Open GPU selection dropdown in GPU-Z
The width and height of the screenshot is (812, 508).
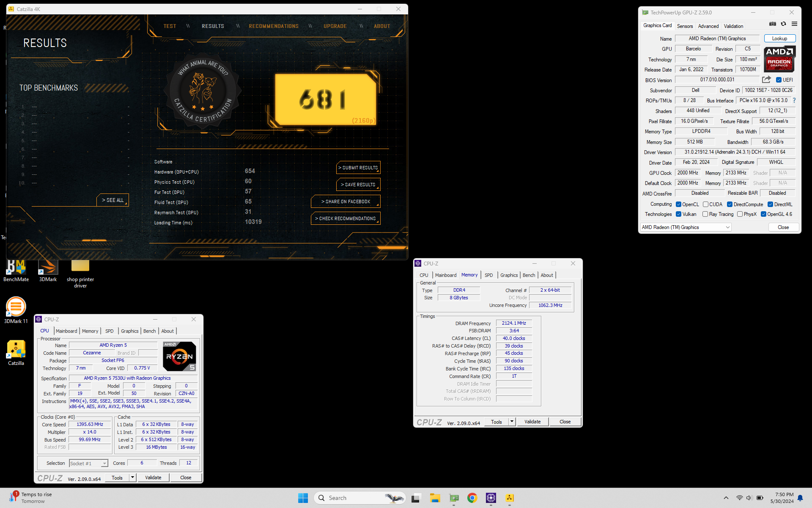click(x=686, y=227)
